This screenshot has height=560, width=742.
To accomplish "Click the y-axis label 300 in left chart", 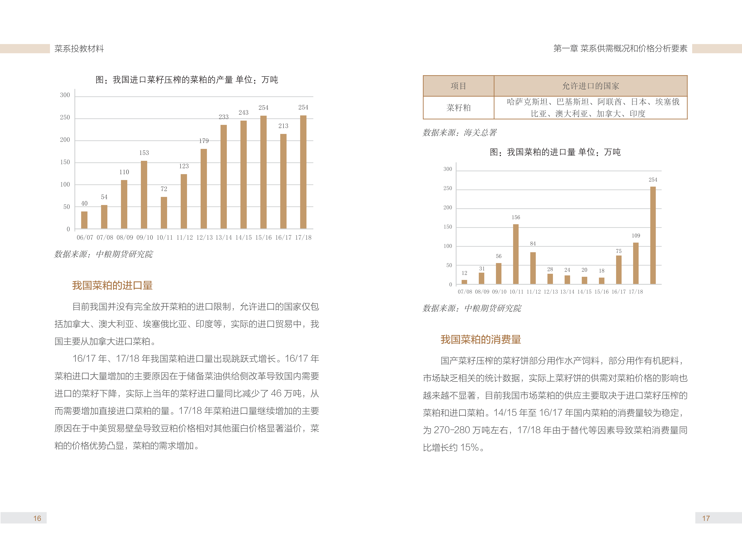I will [x=65, y=95].
